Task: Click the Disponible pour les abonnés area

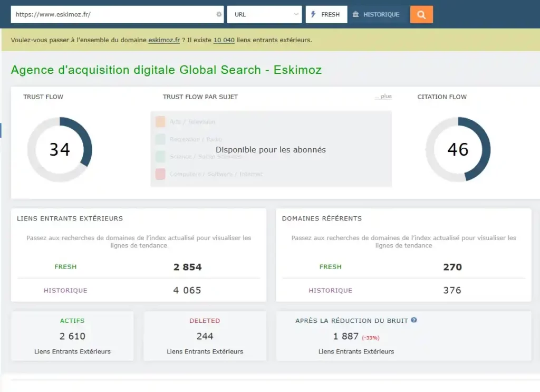Action: (271, 149)
